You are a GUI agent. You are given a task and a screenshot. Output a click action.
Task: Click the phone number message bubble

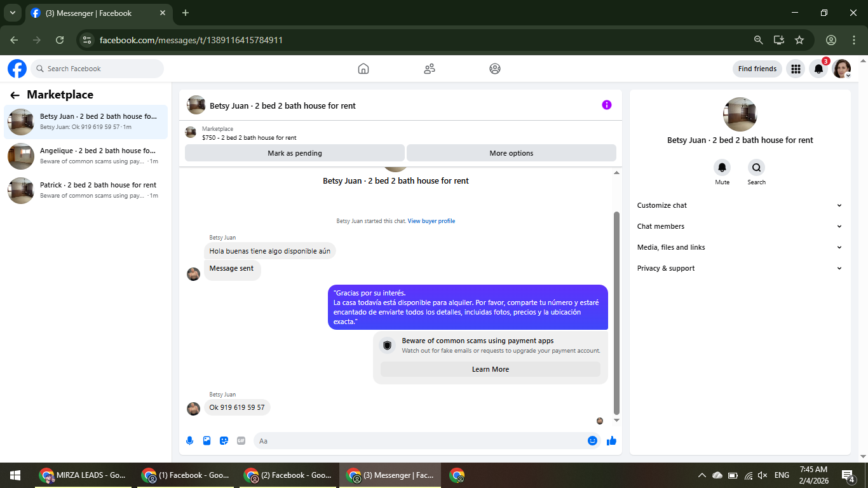pos(237,407)
